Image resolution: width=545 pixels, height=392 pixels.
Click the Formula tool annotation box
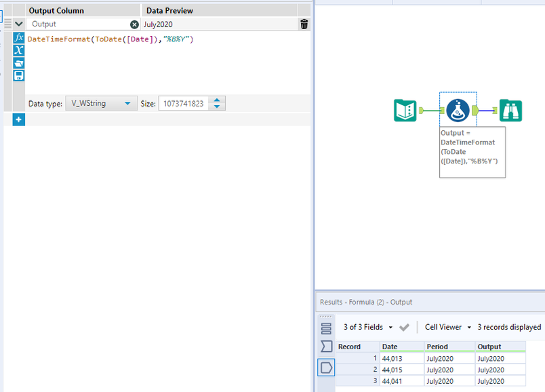point(472,153)
